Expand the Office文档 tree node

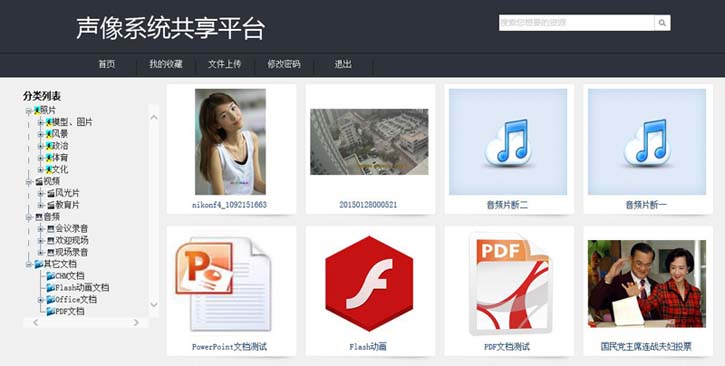41,300
